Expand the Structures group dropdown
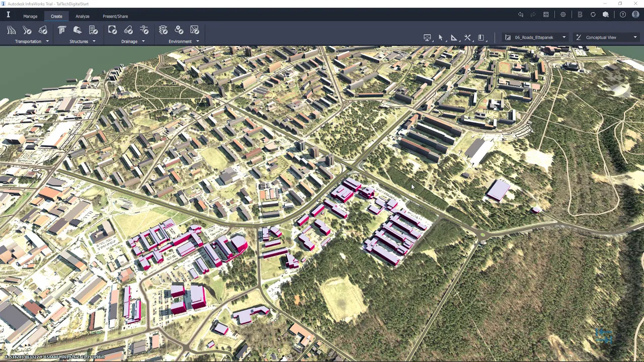The image size is (644, 362). tap(94, 41)
